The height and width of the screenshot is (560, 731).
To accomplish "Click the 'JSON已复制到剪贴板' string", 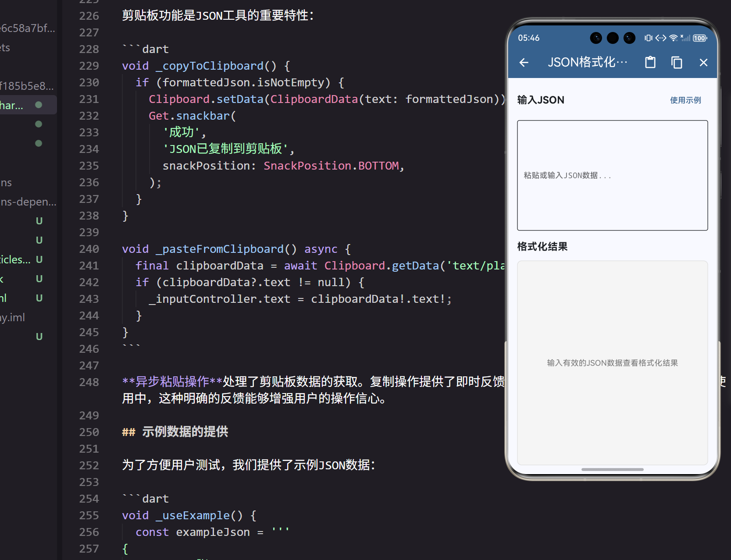I will (226, 149).
